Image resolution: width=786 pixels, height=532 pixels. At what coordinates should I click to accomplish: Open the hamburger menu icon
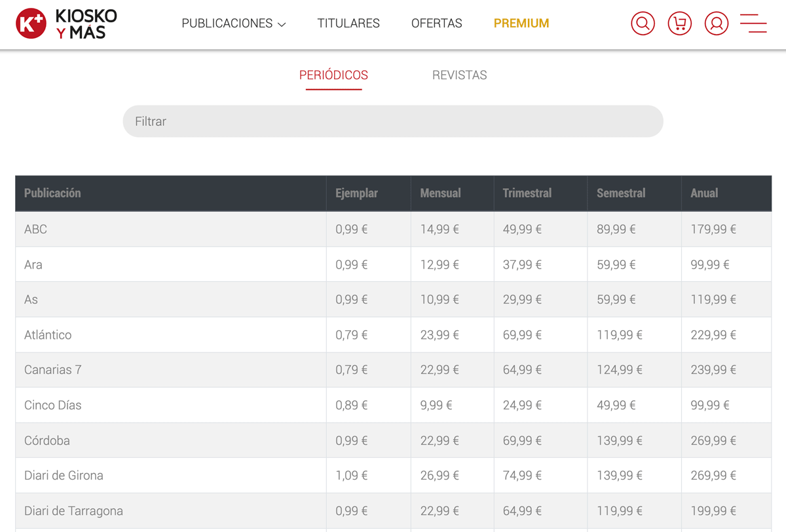pos(753,24)
